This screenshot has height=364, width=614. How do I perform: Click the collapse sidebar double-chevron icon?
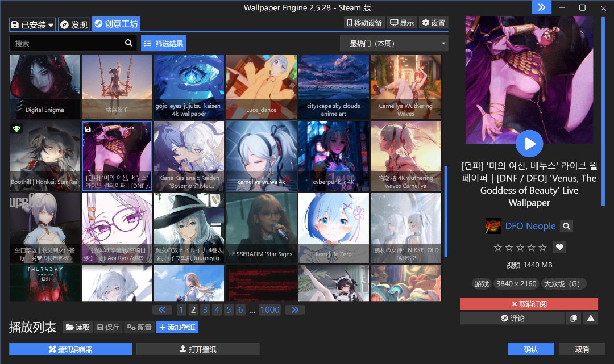542,7
